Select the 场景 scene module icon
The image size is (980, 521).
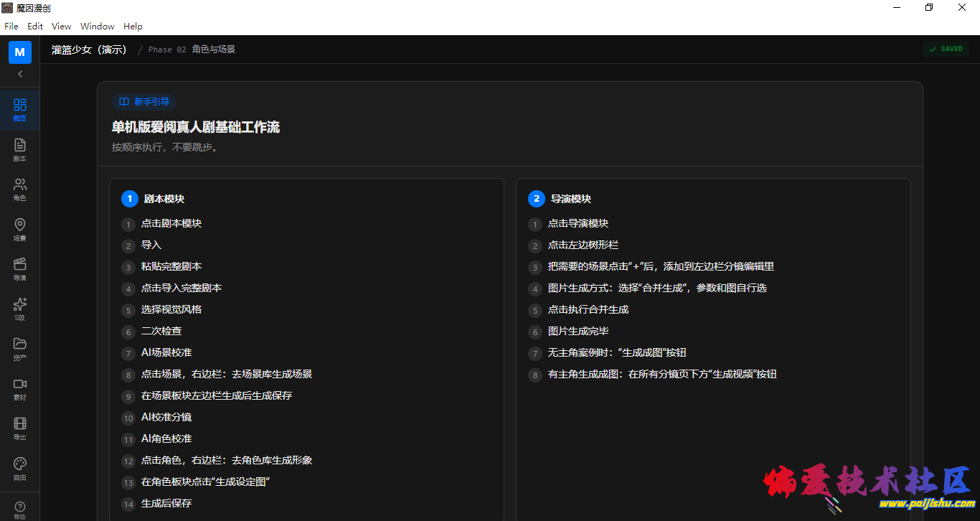pyautogui.click(x=19, y=229)
